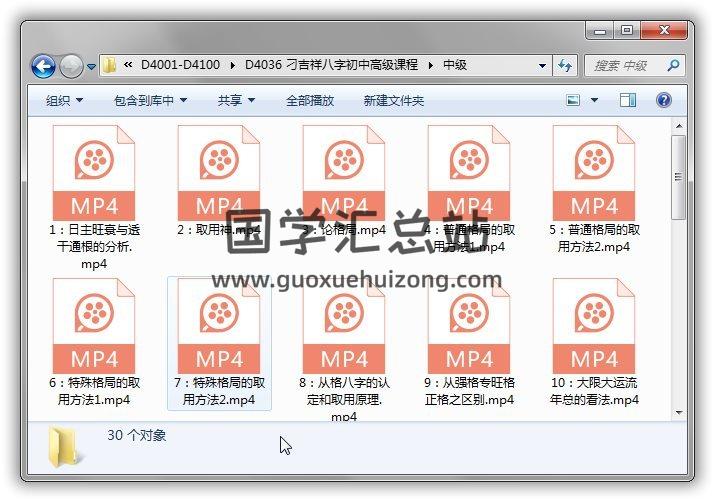Change view with the view icon

573,100
